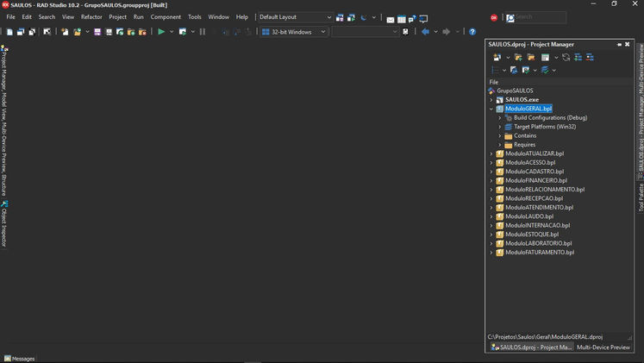
Task: Expand Build Configurations (Debug) node
Action: click(x=500, y=118)
